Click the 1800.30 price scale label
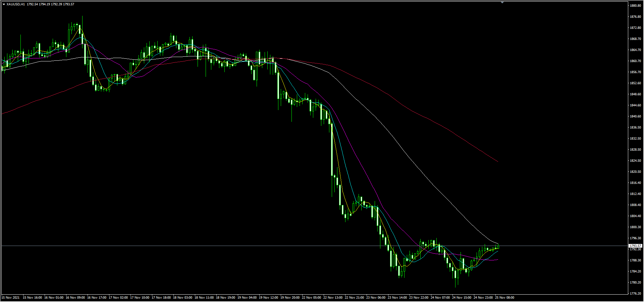This screenshot has width=644, height=302. 635,227
